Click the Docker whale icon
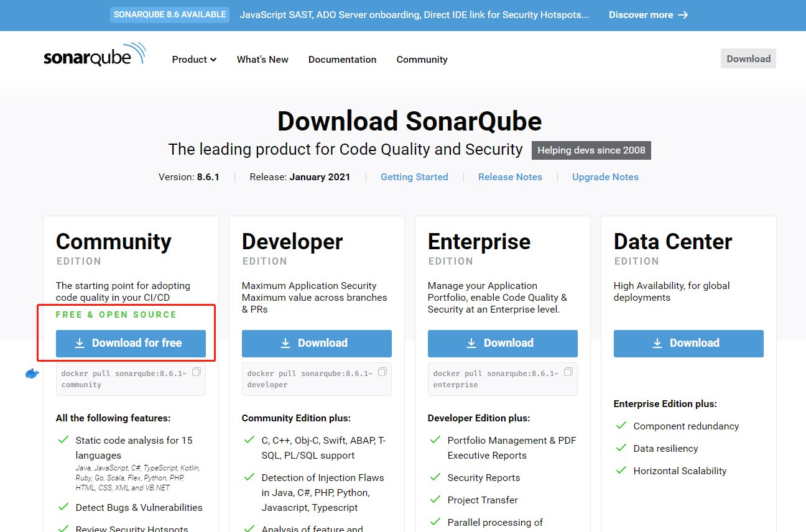The width and height of the screenshot is (806, 532). click(x=32, y=374)
